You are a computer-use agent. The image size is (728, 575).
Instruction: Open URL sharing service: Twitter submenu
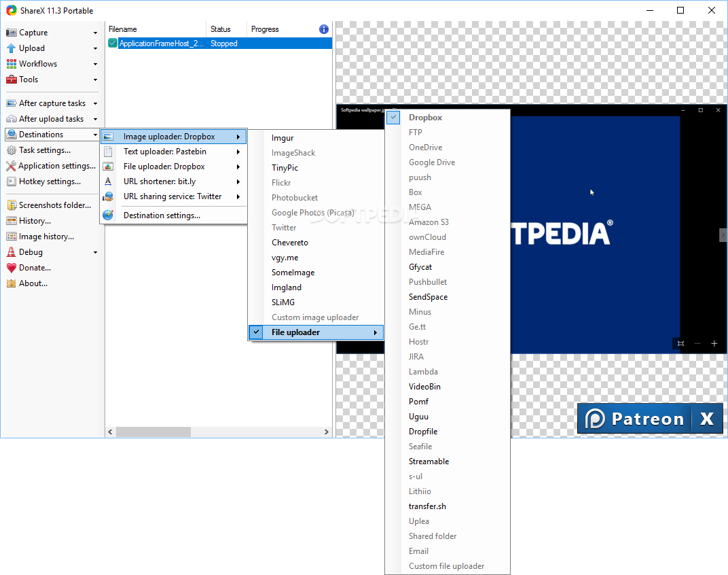click(x=174, y=196)
